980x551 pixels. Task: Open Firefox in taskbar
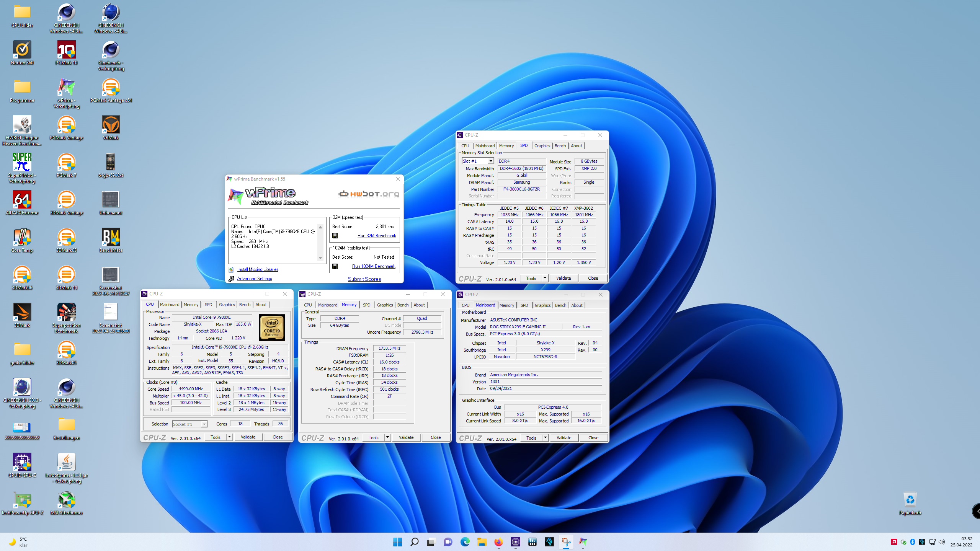point(498,542)
